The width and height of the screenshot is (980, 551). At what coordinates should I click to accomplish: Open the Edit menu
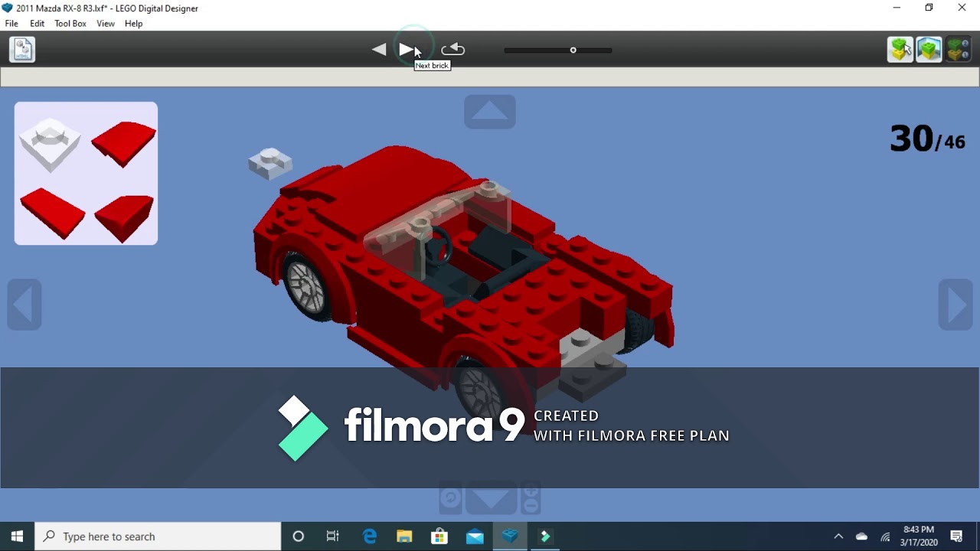(37, 24)
